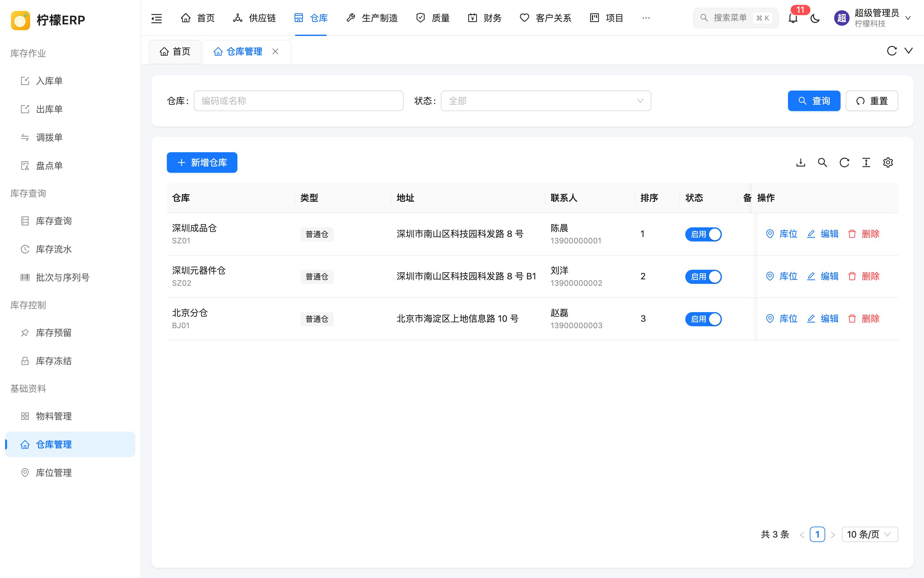Switch to dark mode with moon icon

pos(815,18)
